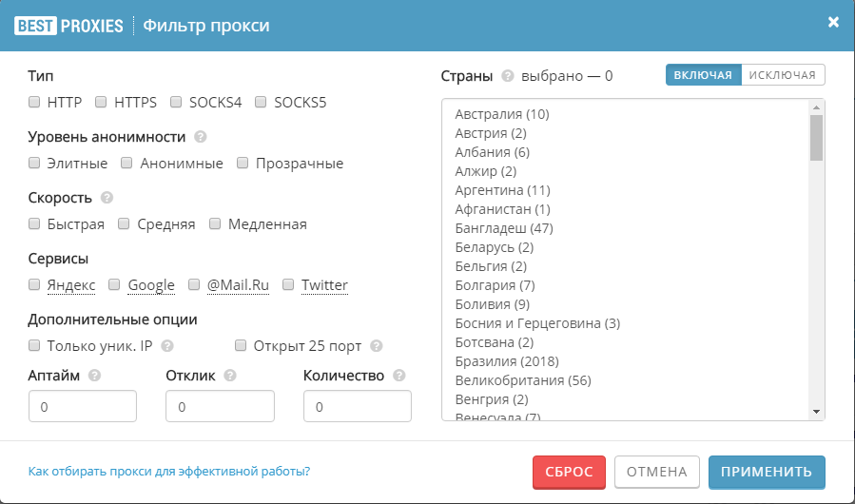The image size is (855, 504).
Task: Click the ОТМЕНА cancel button
Action: point(657,472)
